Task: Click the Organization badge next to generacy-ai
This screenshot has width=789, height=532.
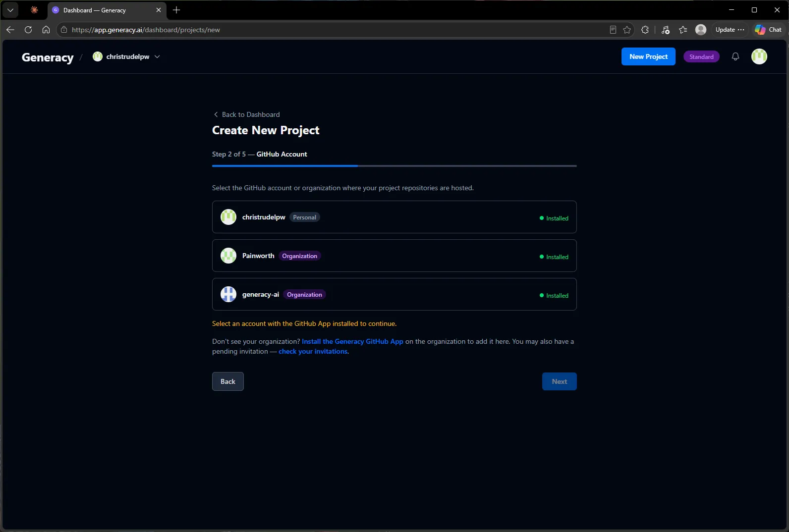Action: point(304,294)
